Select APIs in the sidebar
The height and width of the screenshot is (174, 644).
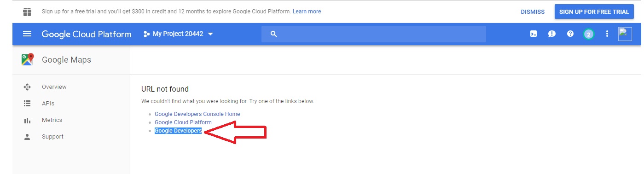pos(48,104)
